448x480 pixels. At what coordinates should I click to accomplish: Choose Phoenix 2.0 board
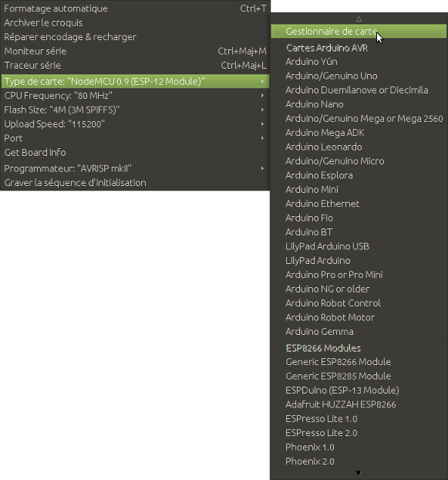359,461
